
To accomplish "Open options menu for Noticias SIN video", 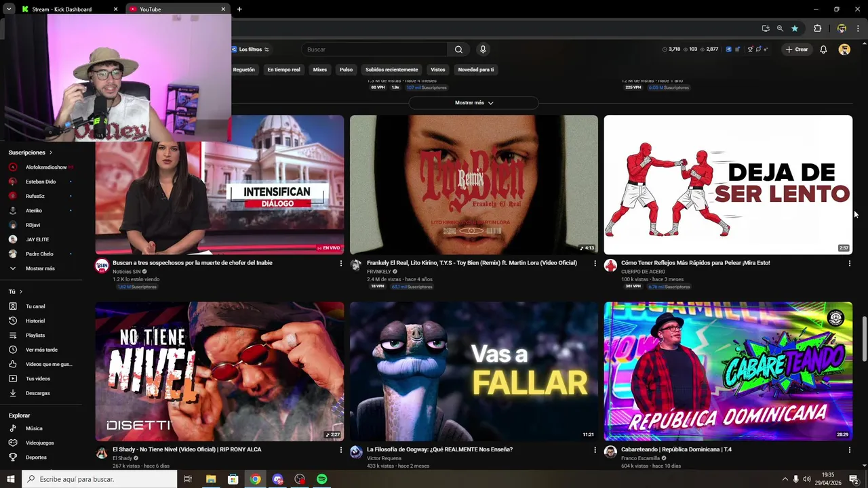I will click(341, 263).
